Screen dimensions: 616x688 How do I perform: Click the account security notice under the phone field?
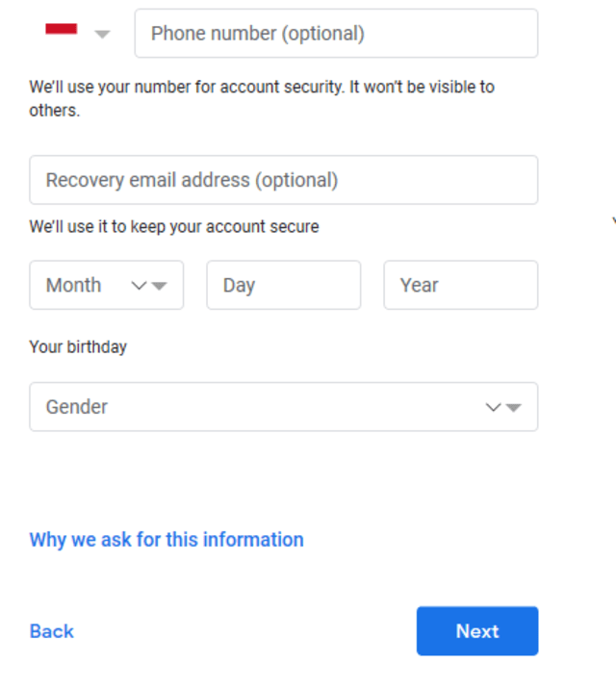click(262, 99)
